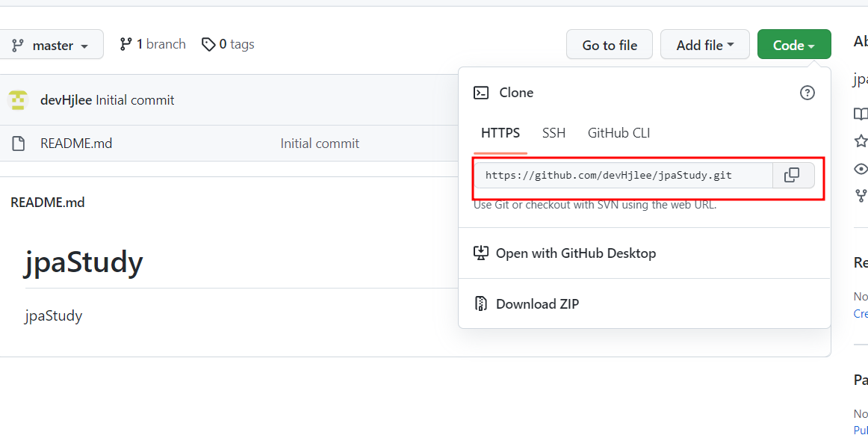
Task: Click the GitHub Desktop download icon
Action: [x=481, y=253]
